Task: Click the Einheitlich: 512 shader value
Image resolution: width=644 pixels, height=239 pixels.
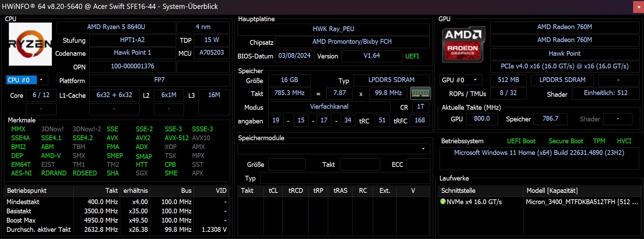Action: (605, 93)
